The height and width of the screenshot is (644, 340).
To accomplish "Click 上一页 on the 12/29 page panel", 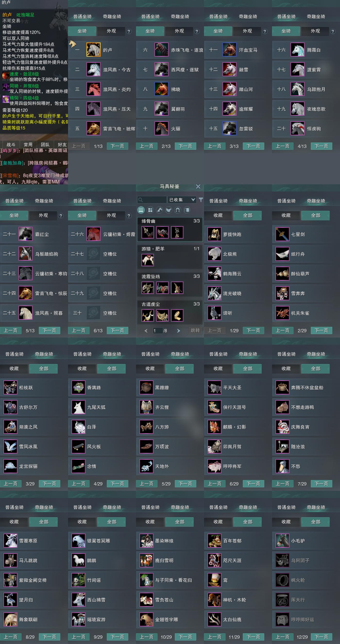I will coord(283,637).
